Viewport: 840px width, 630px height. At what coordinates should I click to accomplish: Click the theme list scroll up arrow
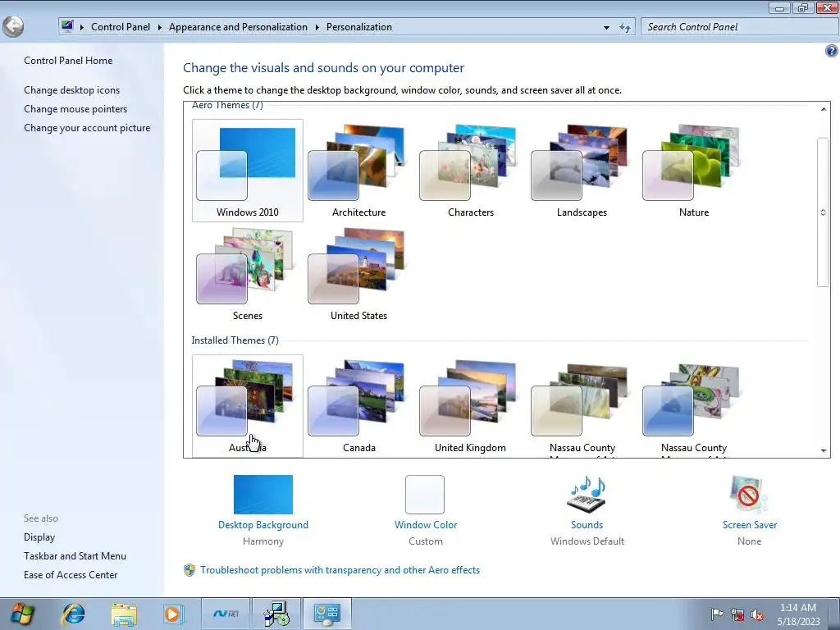pos(824,109)
